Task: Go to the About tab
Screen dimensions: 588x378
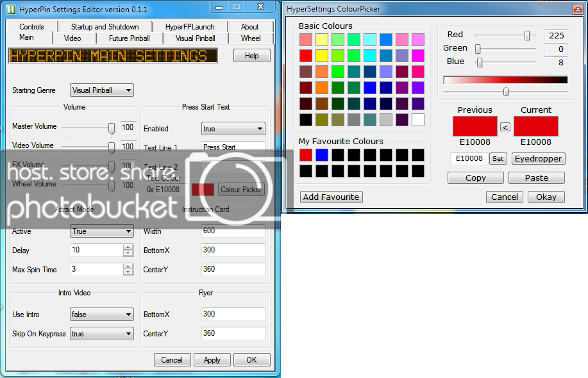Action: [x=249, y=27]
